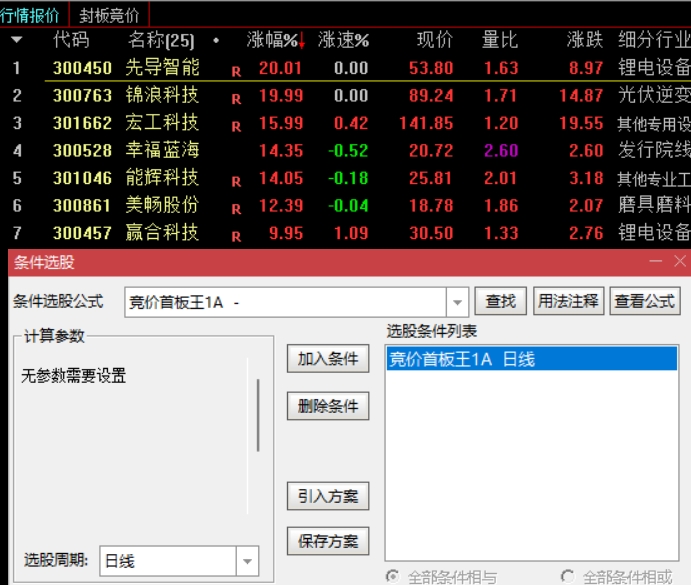The height and width of the screenshot is (585, 691).
Task: Click 查看公式 to view formula
Action: (x=645, y=302)
